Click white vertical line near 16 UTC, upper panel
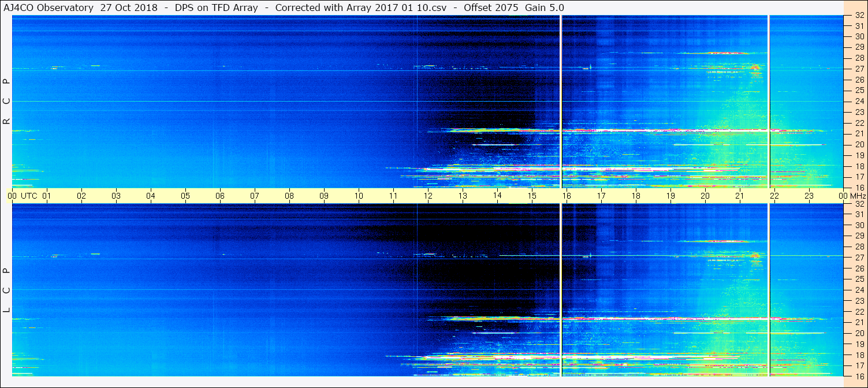Viewport: 868px width, 388px height. click(x=561, y=101)
